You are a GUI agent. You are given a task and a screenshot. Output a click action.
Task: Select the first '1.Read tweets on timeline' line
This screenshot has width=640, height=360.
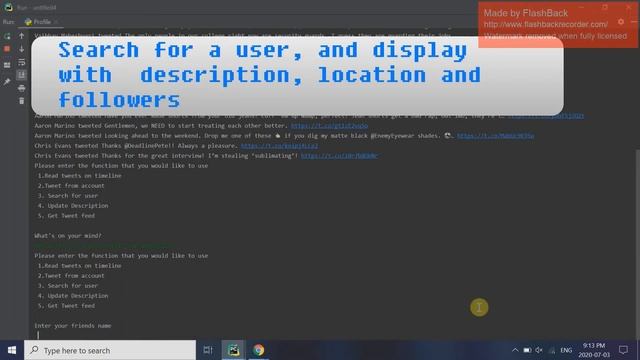[x=80, y=176]
